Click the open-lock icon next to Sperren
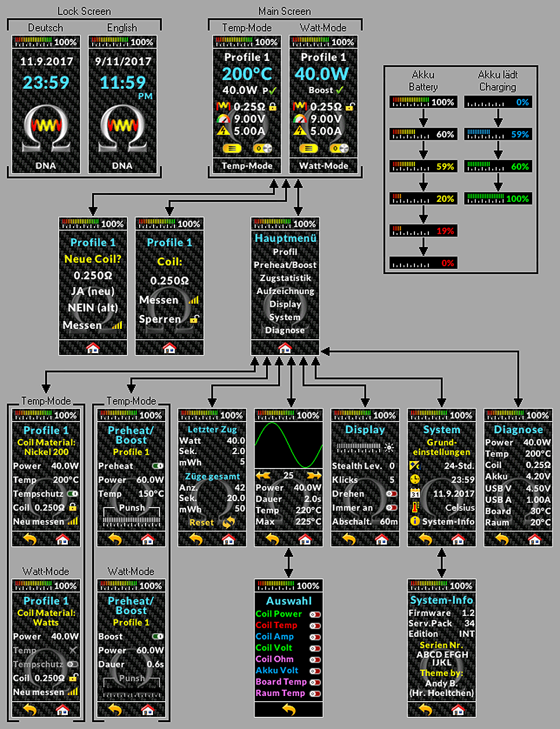 click(x=194, y=319)
